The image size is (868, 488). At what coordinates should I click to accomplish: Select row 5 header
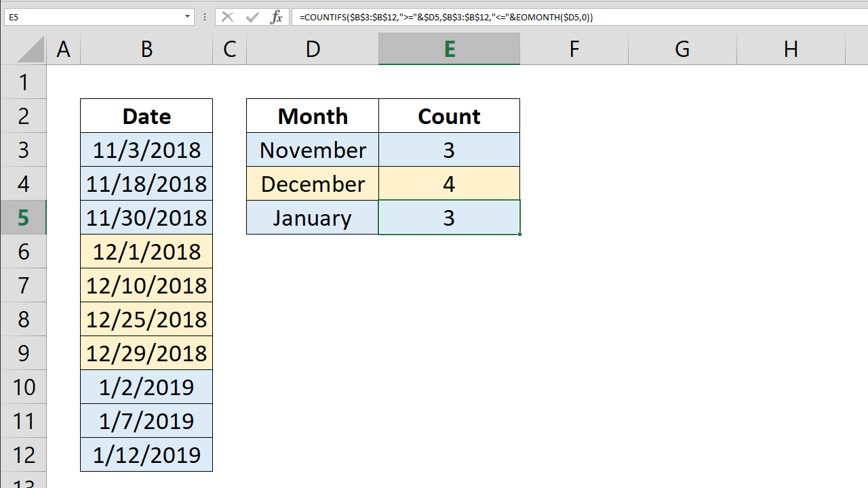click(x=23, y=218)
